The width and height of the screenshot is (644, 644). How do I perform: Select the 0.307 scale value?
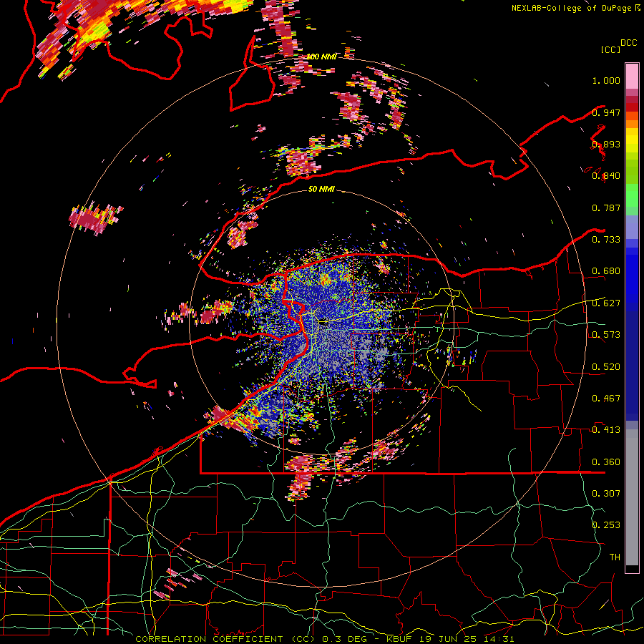(606, 493)
